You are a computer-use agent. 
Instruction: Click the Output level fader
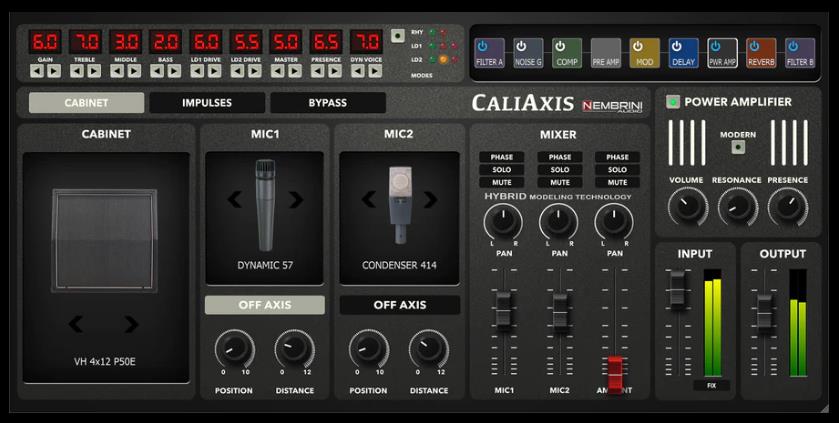pos(765,312)
